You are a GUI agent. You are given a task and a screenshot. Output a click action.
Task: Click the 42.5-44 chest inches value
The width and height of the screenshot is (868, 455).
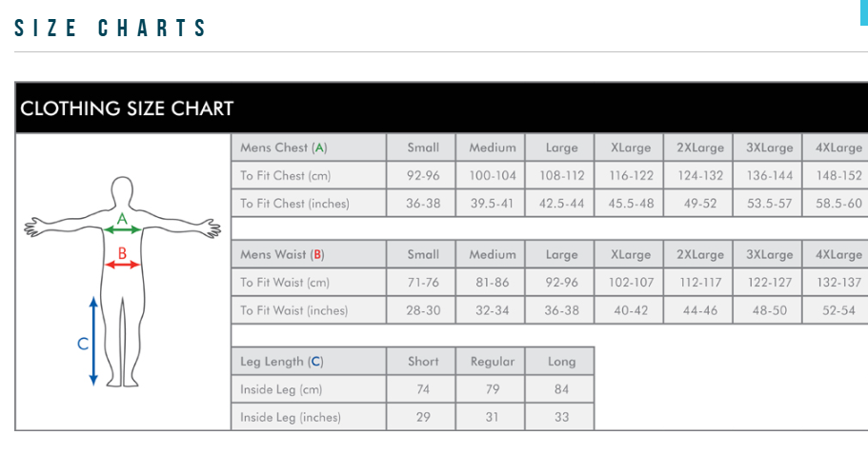(x=561, y=203)
